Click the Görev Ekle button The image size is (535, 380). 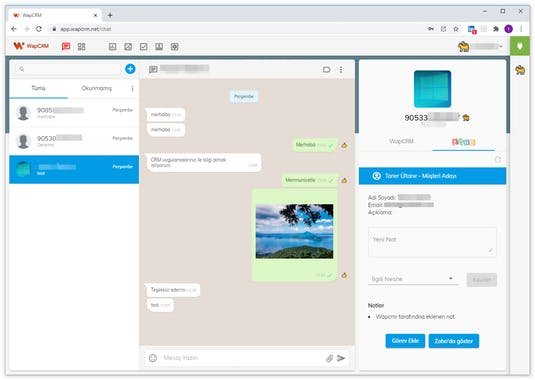coord(405,341)
